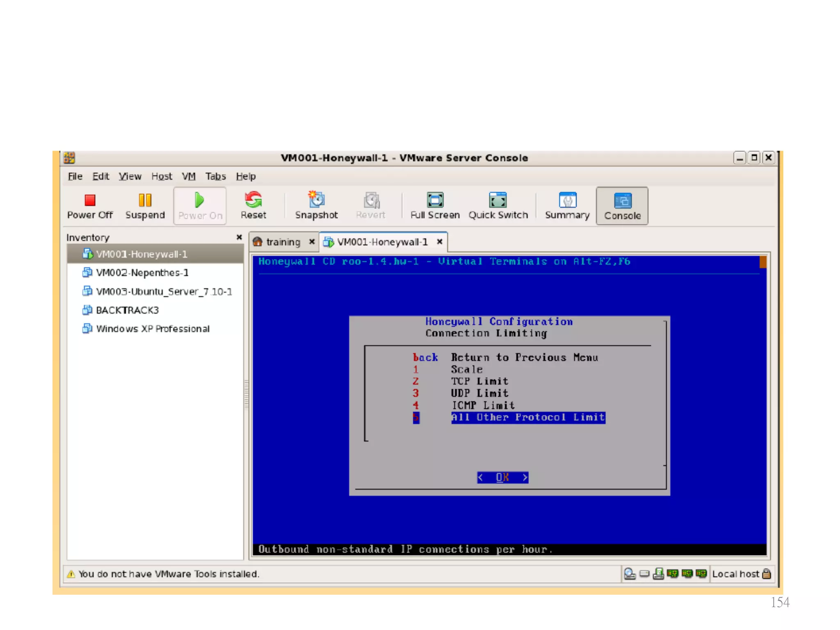The image size is (840, 630).
Task: Select VM002-Nepenthes-1 in the inventory
Action: tap(142, 273)
